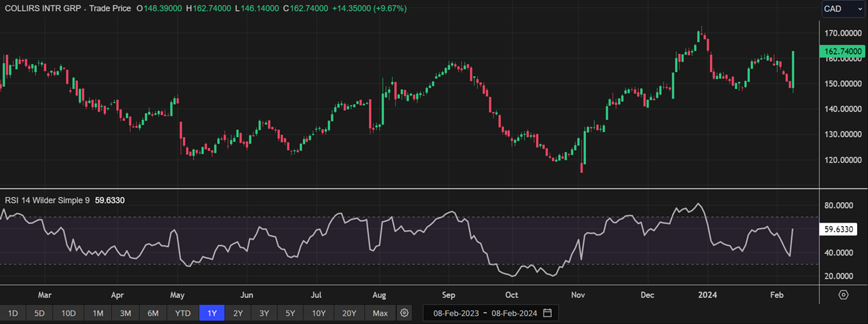Viewport: 868px width, 324px height.
Task: Expand the CAD currency dropdown
Action: pos(843,9)
